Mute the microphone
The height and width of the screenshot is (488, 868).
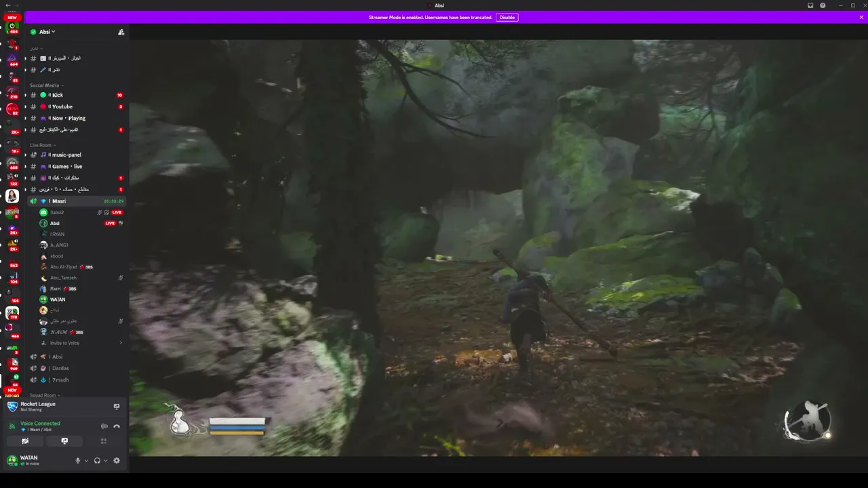(x=77, y=461)
